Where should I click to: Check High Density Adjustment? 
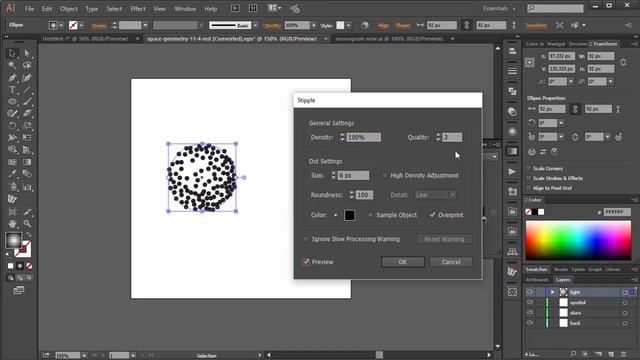point(384,176)
